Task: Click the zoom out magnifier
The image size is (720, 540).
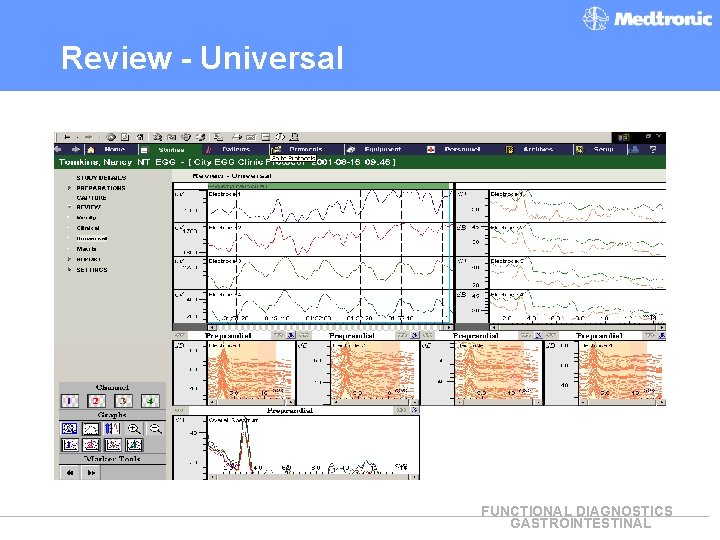Action: pyautogui.click(x=155, y=428)
